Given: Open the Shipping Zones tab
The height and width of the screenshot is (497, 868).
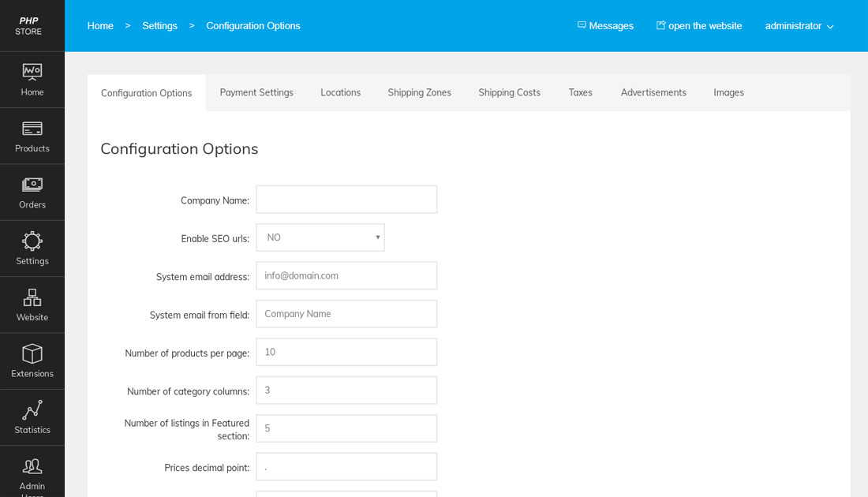Looking at the screenshot, I should [x=419, y=92].
